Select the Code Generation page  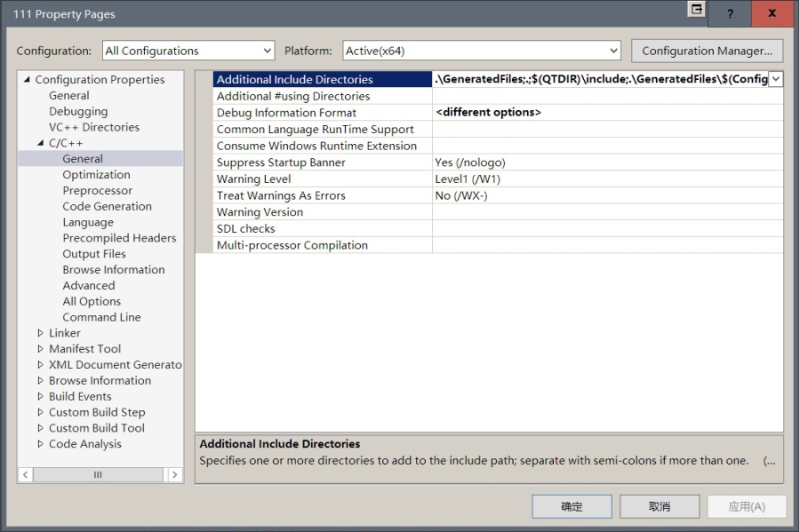coord(108,206)
